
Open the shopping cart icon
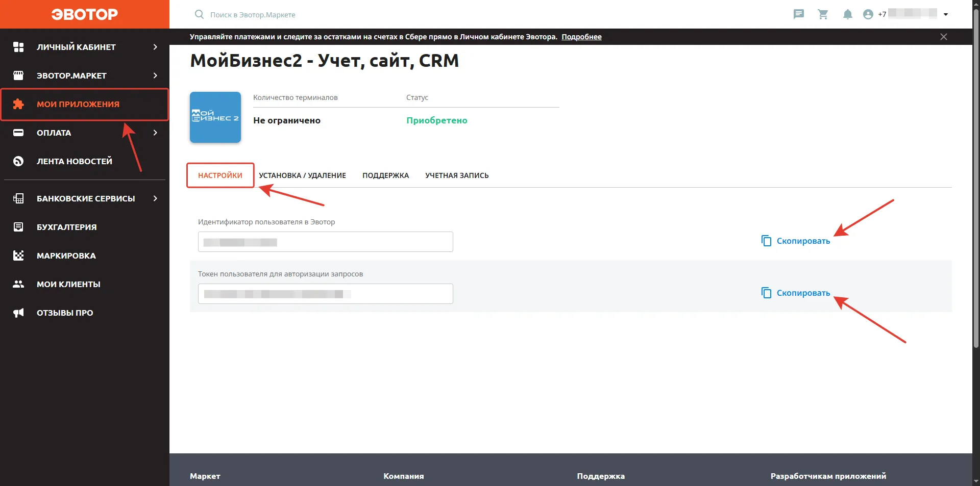(x=823, y=14)
